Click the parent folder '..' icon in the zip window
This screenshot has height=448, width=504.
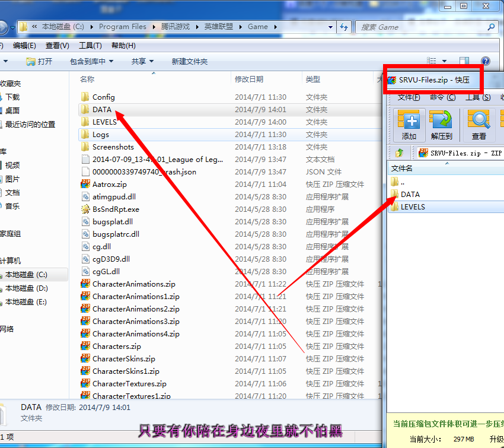pyautogui.click(x=394, y=182)
